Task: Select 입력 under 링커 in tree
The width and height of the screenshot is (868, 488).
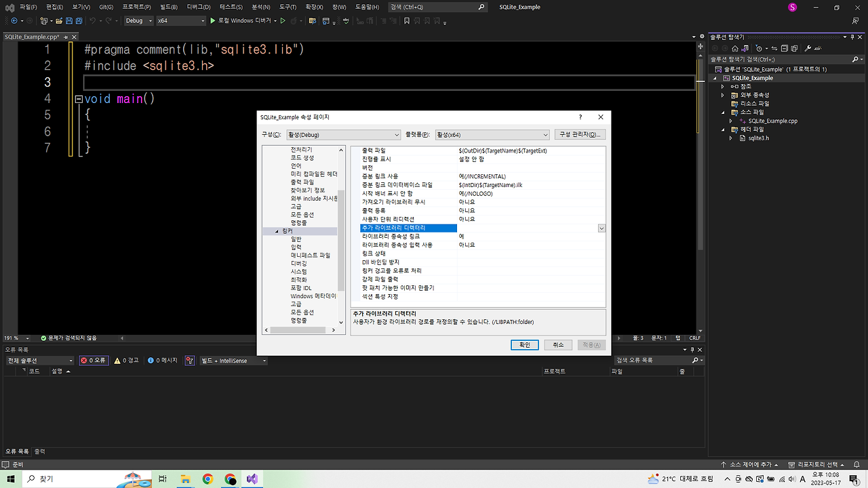Action: click(x=296, y=247)
